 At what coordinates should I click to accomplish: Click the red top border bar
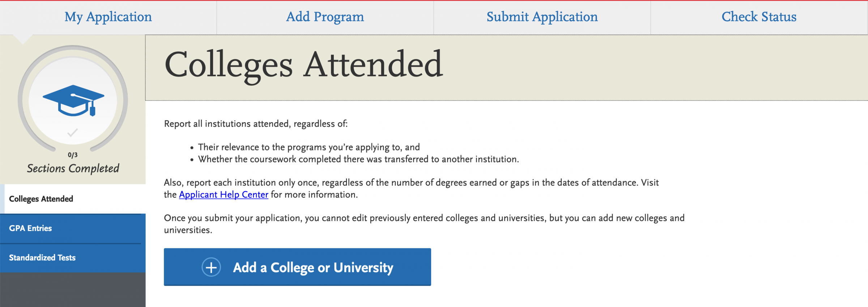click(434, 1)
